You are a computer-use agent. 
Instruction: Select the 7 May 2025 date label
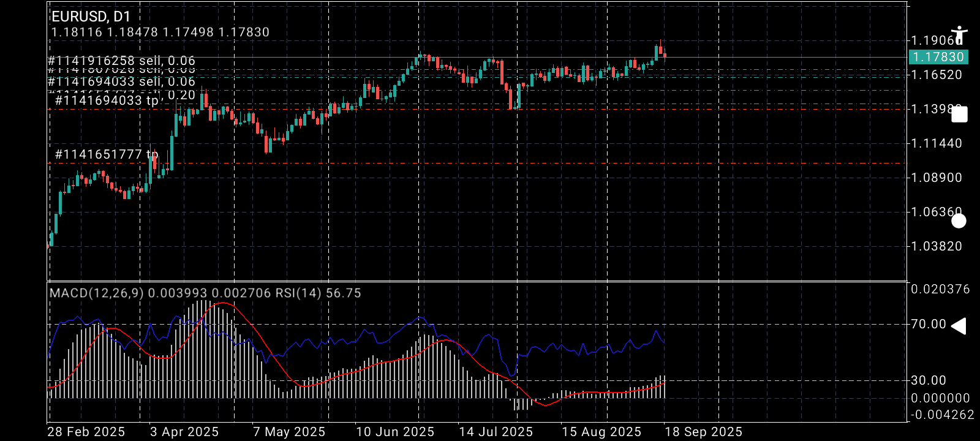pyautogui.click(x=289, y=432)
